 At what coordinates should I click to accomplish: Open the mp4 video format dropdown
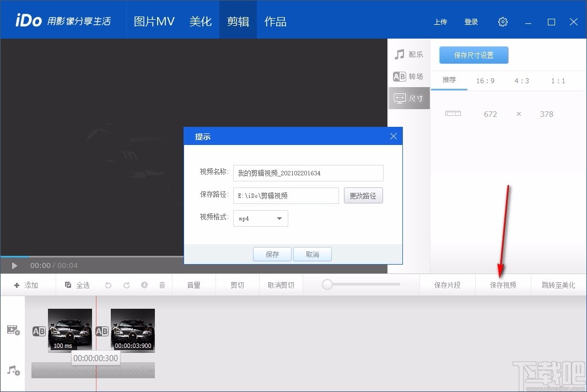[x=260, y=218]
